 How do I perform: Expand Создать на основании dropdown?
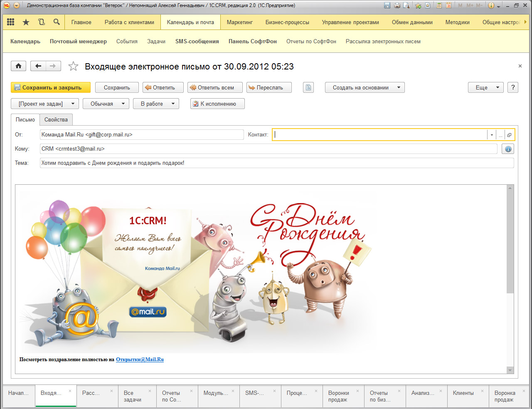pos(365,87)
